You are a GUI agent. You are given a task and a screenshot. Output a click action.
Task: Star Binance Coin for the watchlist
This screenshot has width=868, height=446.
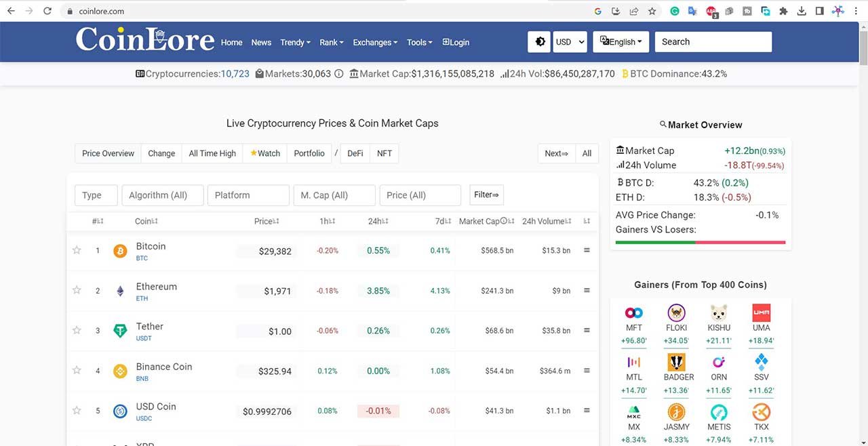(77, 370)
